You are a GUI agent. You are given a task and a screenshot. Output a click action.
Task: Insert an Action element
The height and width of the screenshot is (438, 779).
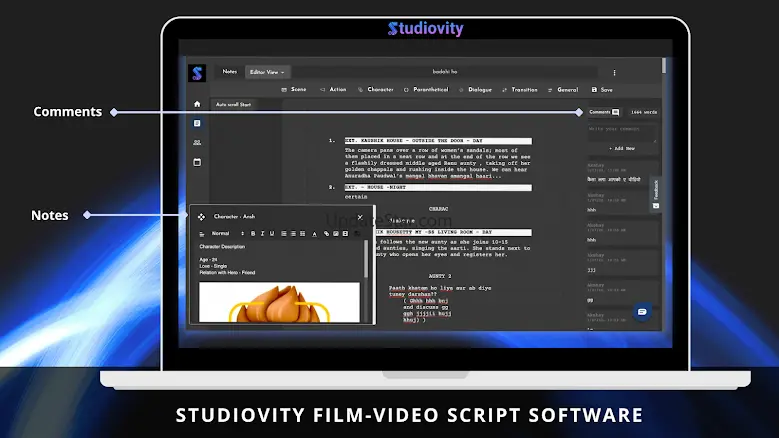(x=333, y=90)
